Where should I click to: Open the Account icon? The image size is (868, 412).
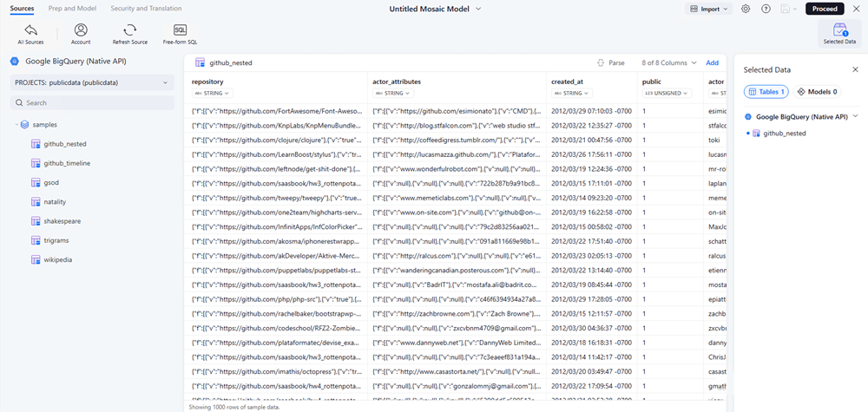(81, 29)
